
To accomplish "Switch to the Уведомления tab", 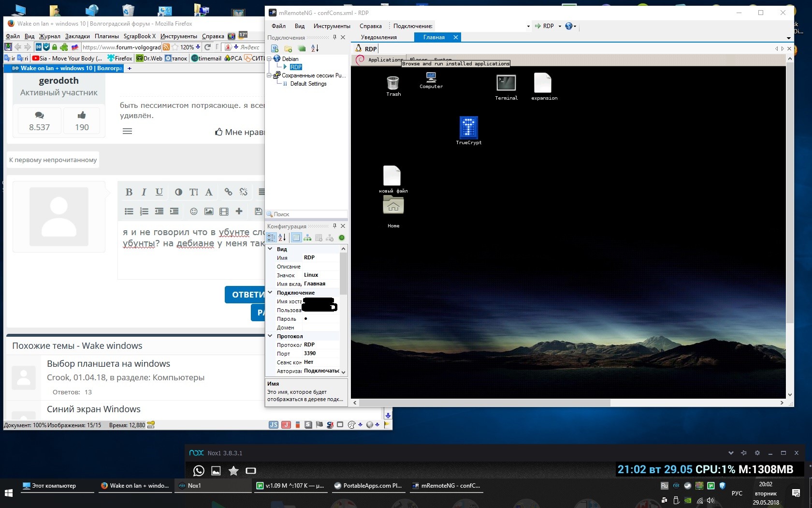I will tap(378, 37).
